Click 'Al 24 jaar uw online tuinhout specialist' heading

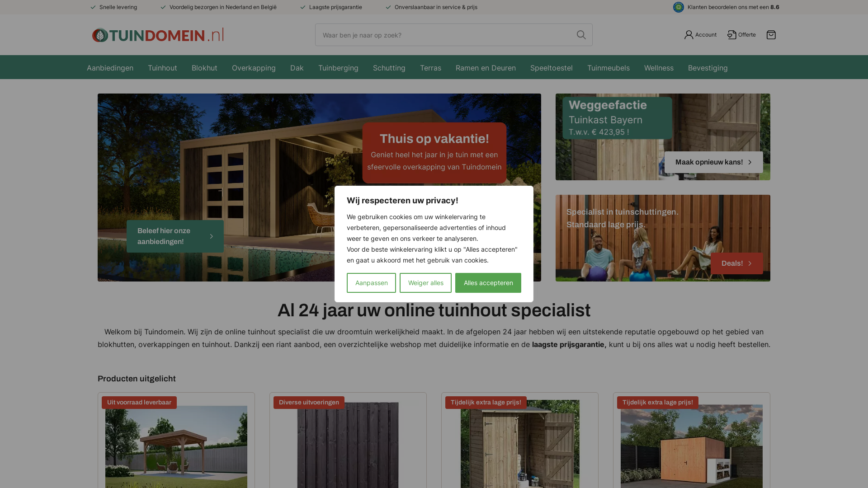pos(434,310)
